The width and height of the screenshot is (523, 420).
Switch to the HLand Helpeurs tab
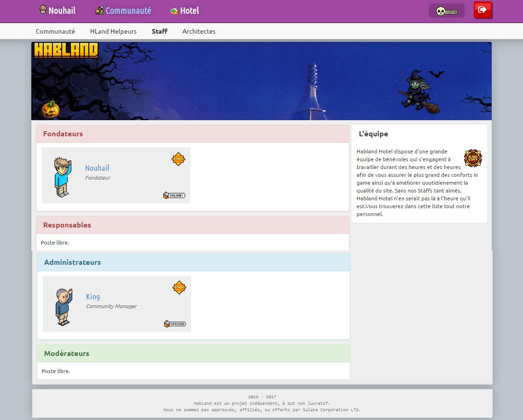point(113,31)
